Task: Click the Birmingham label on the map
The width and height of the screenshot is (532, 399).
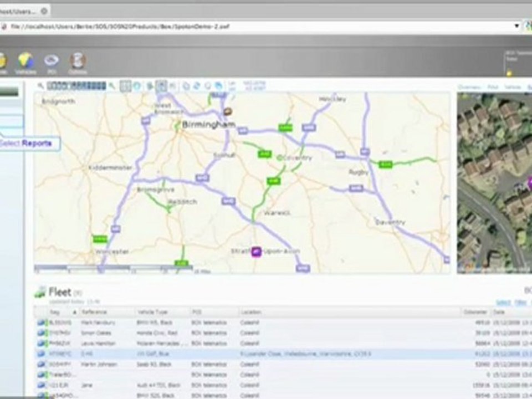Action: click(x=208, y=125)
